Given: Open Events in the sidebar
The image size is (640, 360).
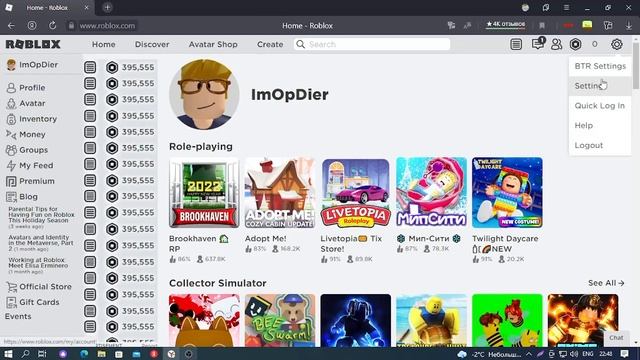Looking at the screenshot, I should pyautogui.click(x=18, y=316).
